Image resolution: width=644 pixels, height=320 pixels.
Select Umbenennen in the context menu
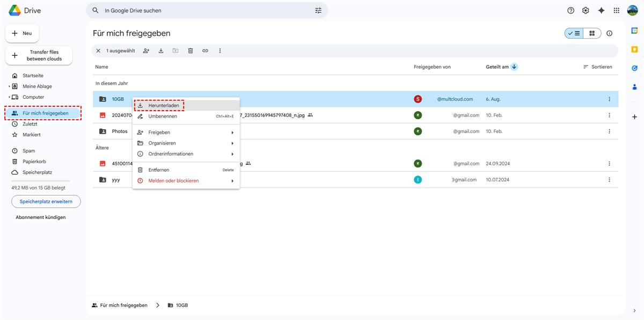163,116
